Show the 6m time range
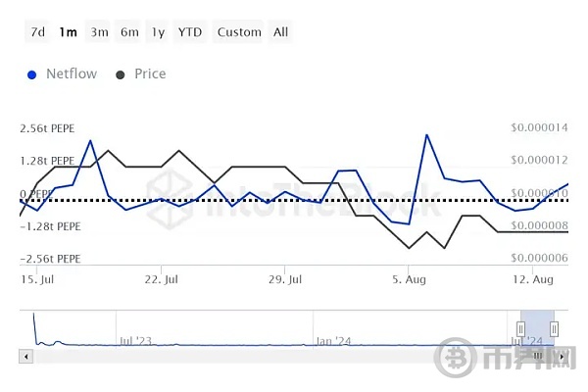 (x=129, y=32)
